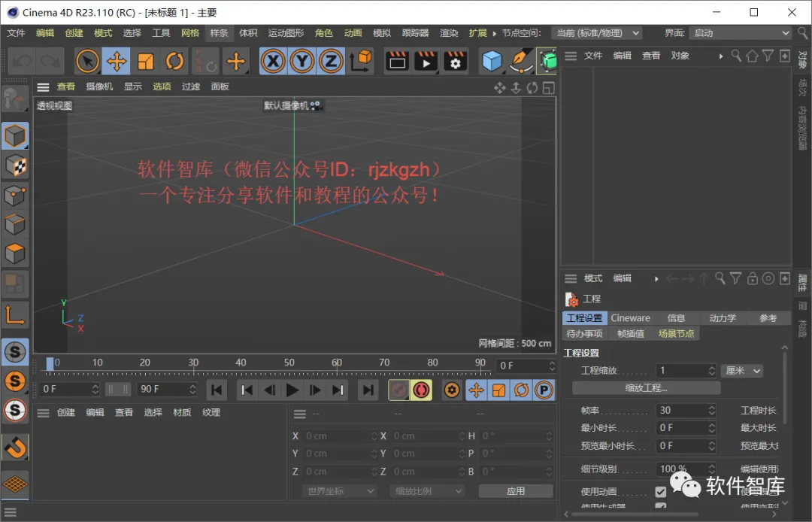Click frame 50 on the timeline ruler
This screenshot has width=812, height=522.
[x=289, y=363]
